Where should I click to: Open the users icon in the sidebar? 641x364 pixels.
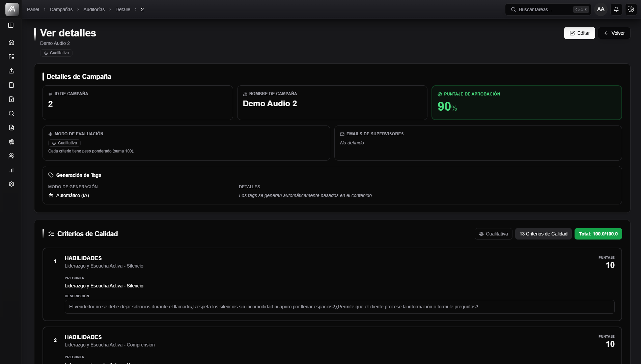(11, 156)
